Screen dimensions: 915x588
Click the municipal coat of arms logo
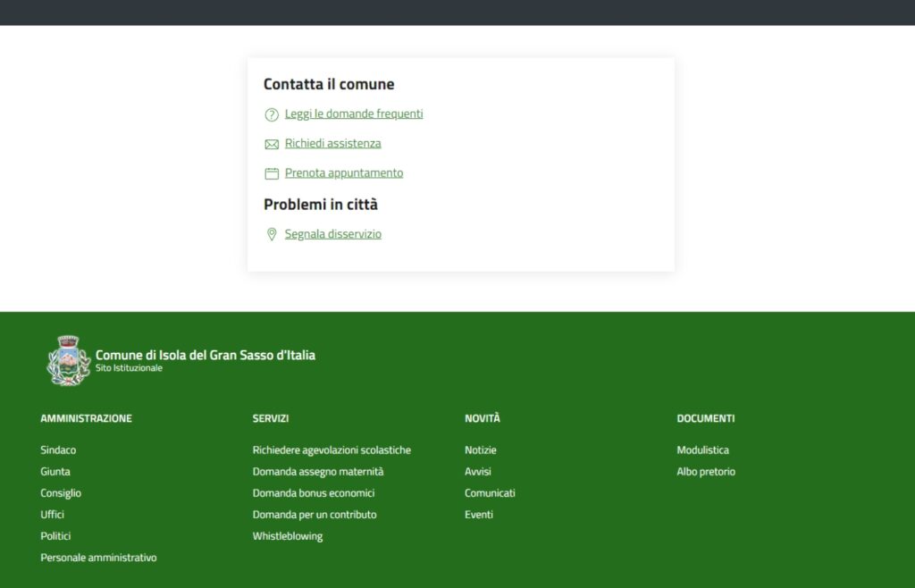click(x=68, y=360)
